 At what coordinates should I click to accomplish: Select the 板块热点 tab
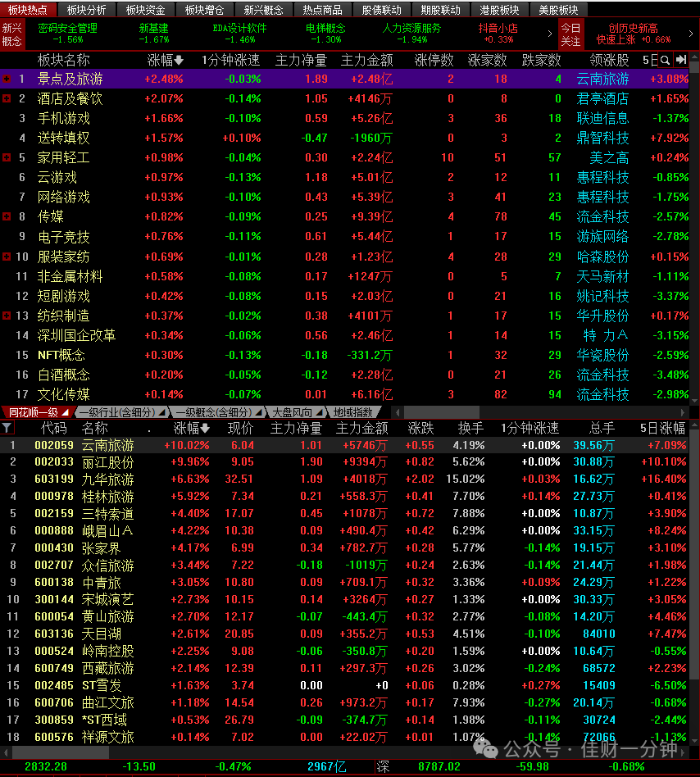(28, 9)
